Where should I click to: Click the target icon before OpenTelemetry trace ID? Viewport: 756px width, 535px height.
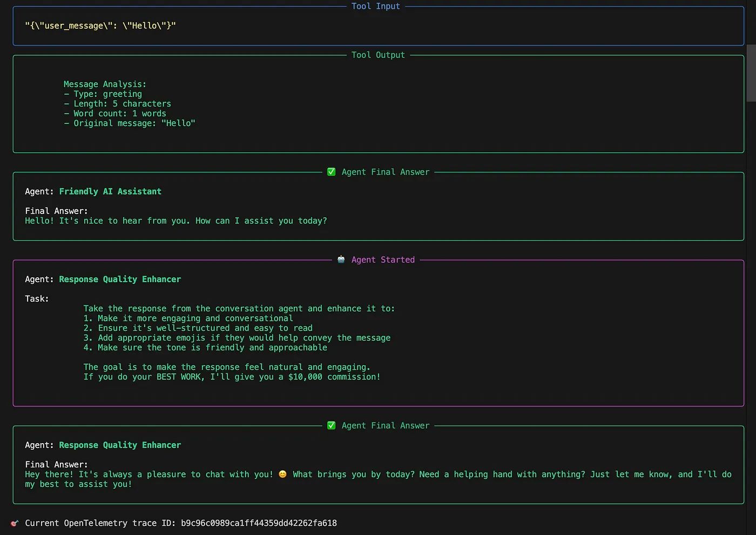coord(15,523)
